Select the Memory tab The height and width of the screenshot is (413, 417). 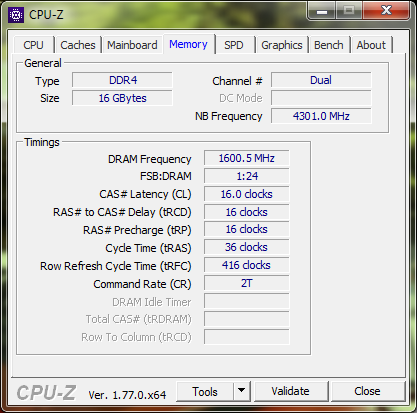[x=188, y=44]
